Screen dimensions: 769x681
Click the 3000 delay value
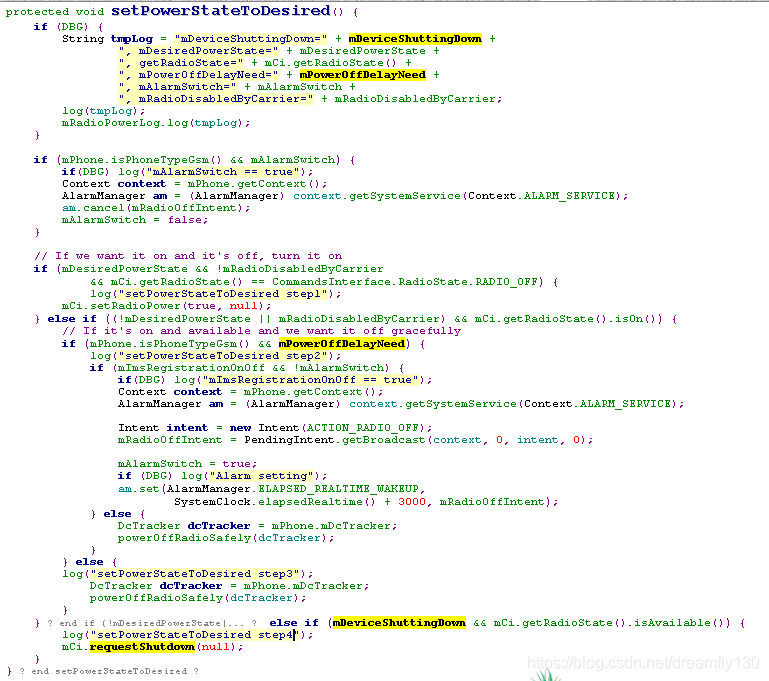[x=412, y=502]
